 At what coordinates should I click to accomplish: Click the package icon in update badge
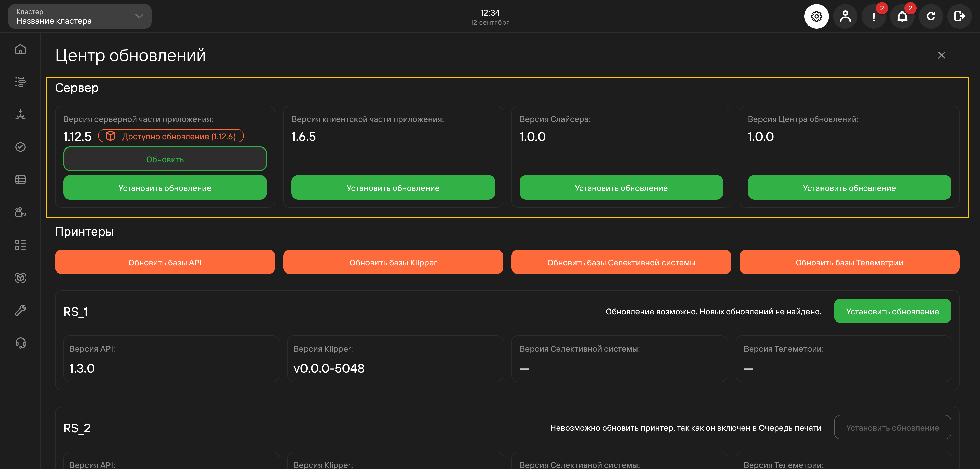pos(110,136)
